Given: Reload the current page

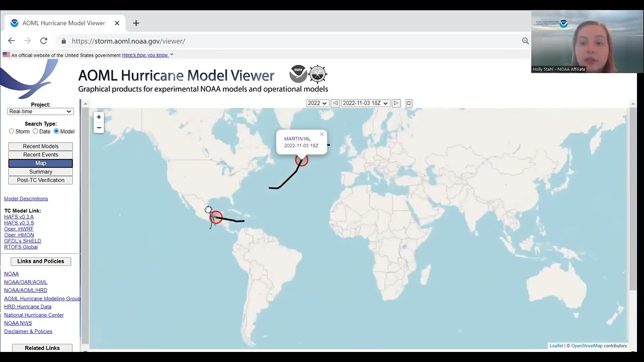Looking at the screenshot, I should coord(44,41).
